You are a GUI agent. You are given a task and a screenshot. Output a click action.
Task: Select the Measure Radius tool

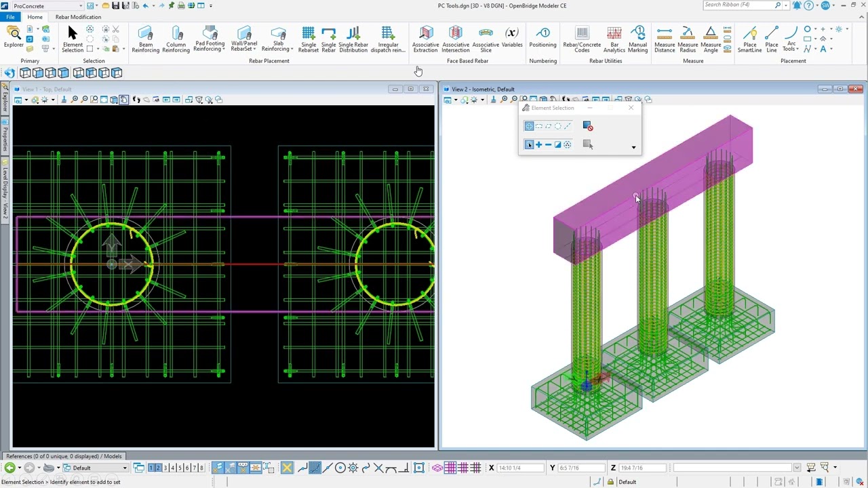click(688, 39)
